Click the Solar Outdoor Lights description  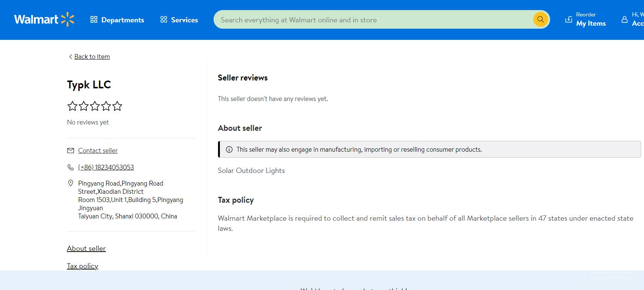tap(251, 171)
